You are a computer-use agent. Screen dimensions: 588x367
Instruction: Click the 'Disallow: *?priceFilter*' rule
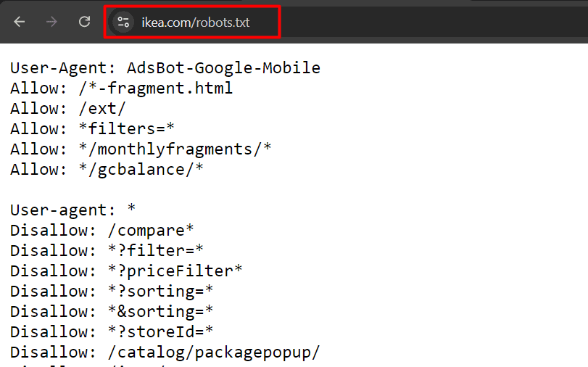tap(126, 271)
